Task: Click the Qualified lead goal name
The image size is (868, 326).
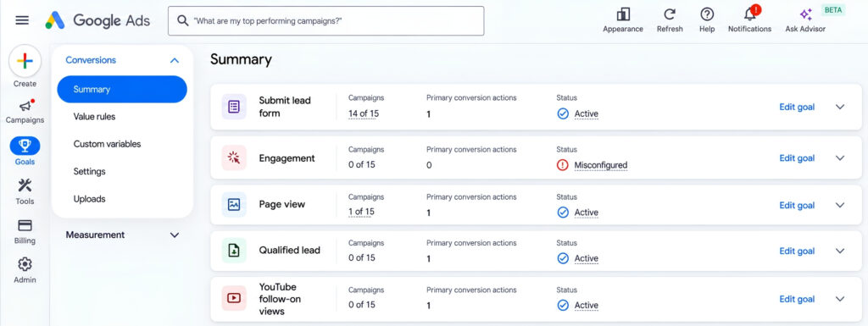Action: pos(290,251)
